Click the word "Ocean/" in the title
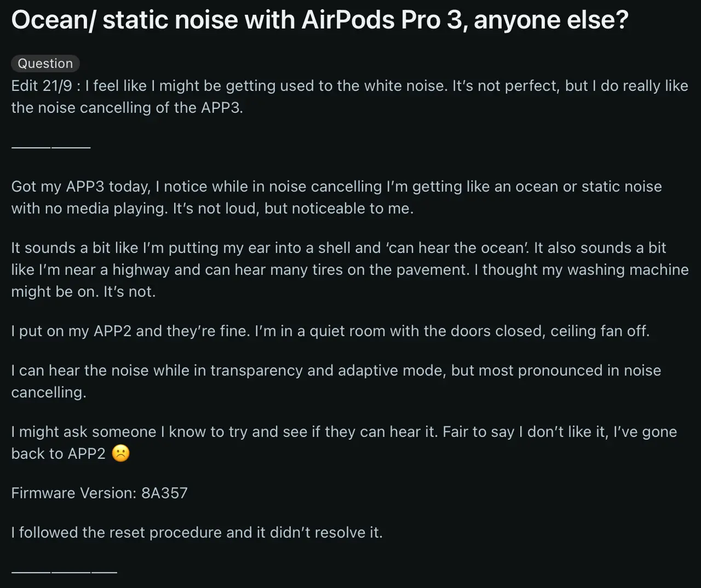This screenshot has height=588, width=701. 53,20
